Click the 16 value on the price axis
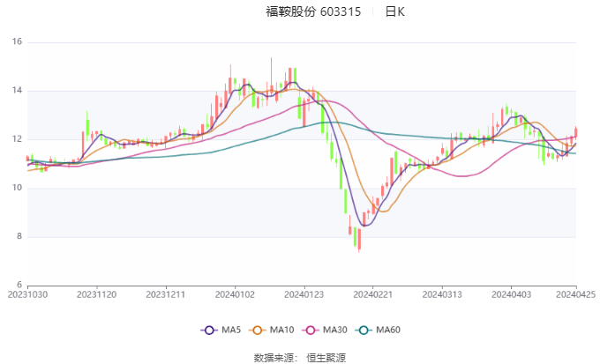 tap(16, 42)
